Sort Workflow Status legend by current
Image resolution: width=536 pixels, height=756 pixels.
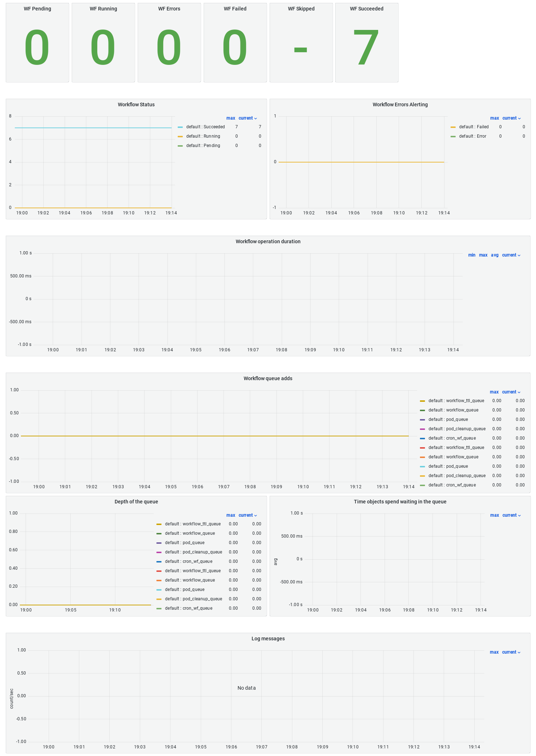(x=248, y=118)
